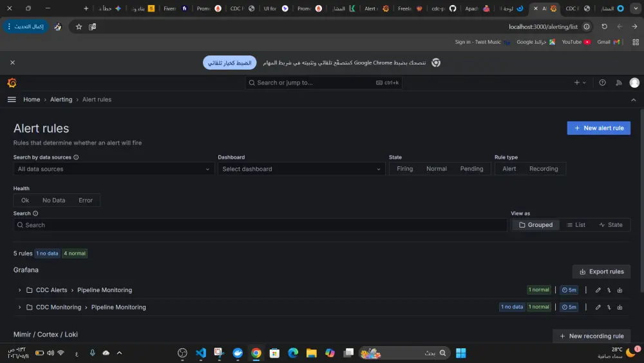Open the news feed RSS icon
Image resolution: width=644 pixels, height=363 pixels.
(618, 83)
